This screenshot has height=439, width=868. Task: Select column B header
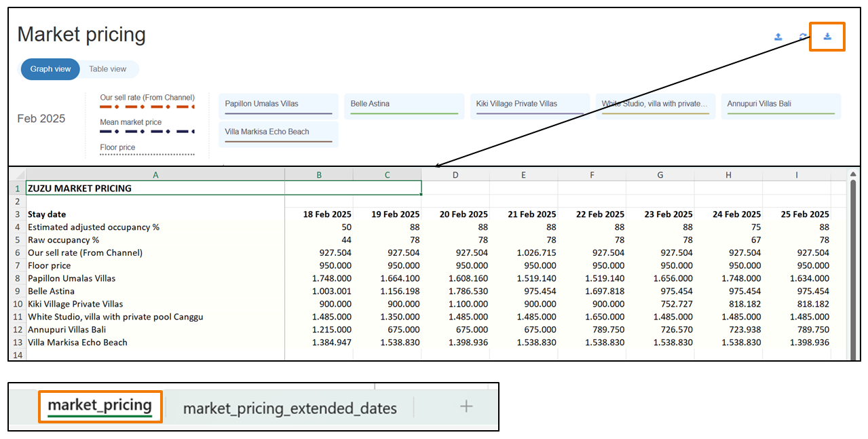[319, 174]
